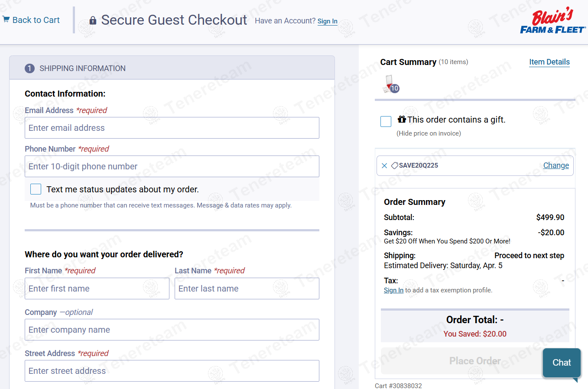Click the Phone Number input field

tap(172, 166)
